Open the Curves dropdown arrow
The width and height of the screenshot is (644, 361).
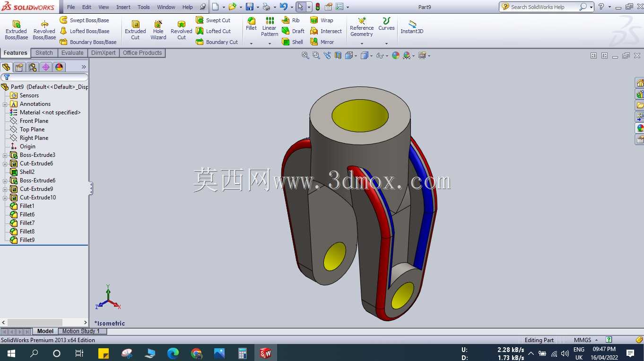(386, 43)
